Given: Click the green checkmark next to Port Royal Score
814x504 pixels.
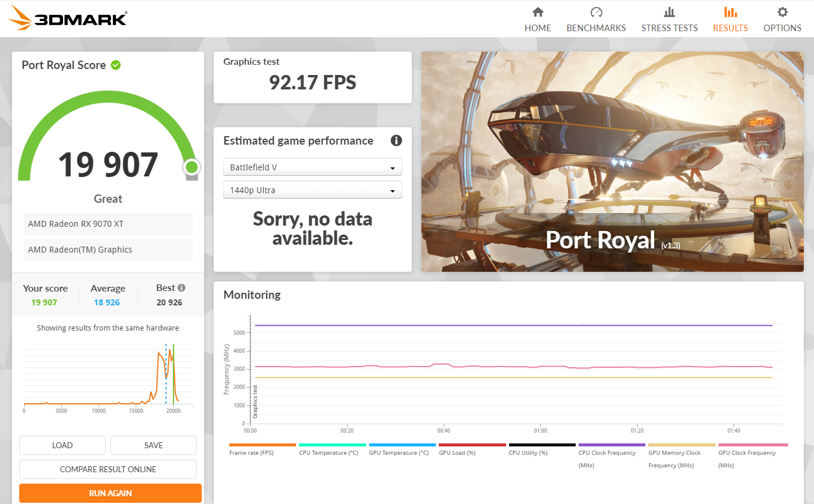Looking at the screenshot, I should [116, 65].
